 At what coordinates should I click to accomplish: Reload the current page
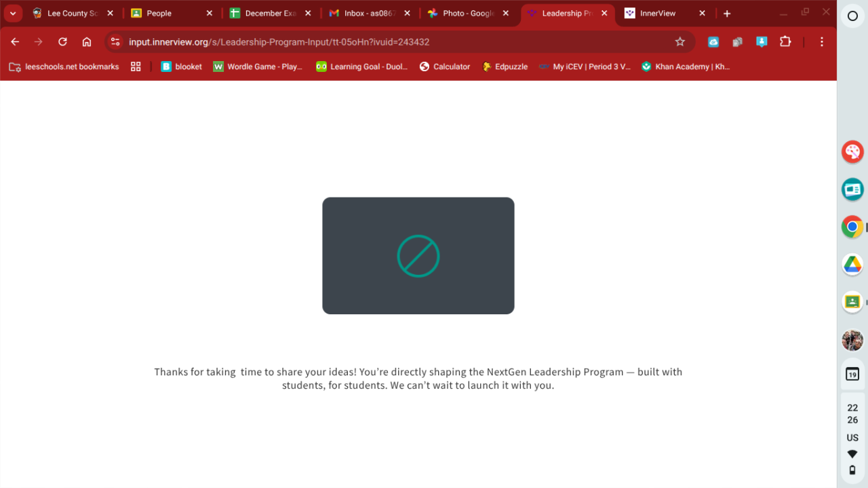(62, 41)
